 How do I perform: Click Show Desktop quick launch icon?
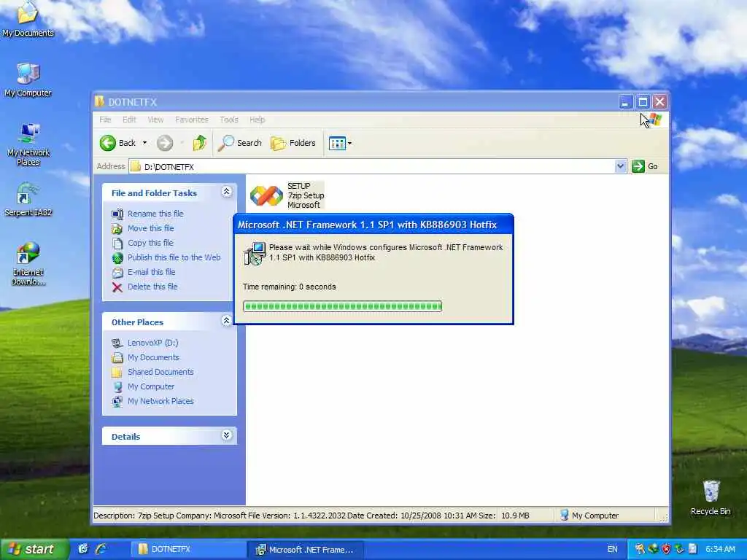[83, 549]
